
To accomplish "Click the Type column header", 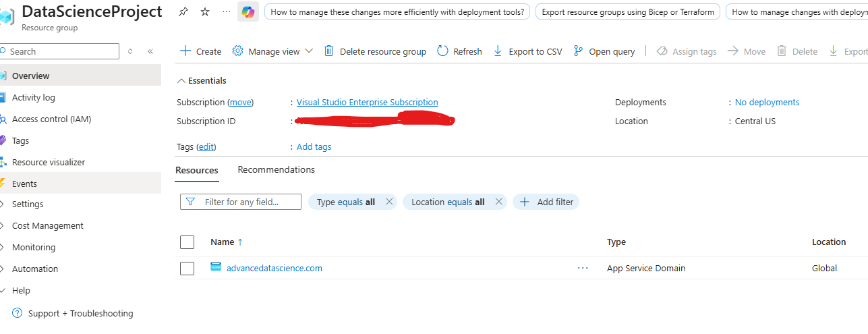I will [616, 242].
